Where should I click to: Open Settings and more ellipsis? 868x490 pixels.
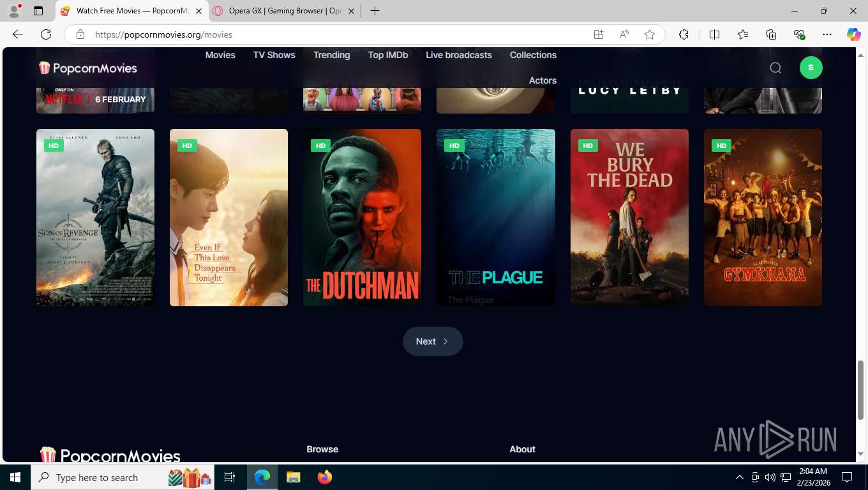coord(827,34)
